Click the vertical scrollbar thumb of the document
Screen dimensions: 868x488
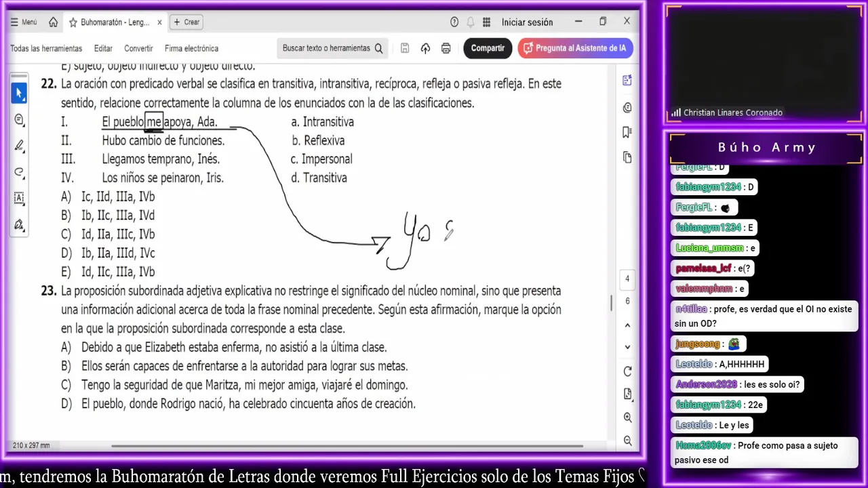[611, 302]
